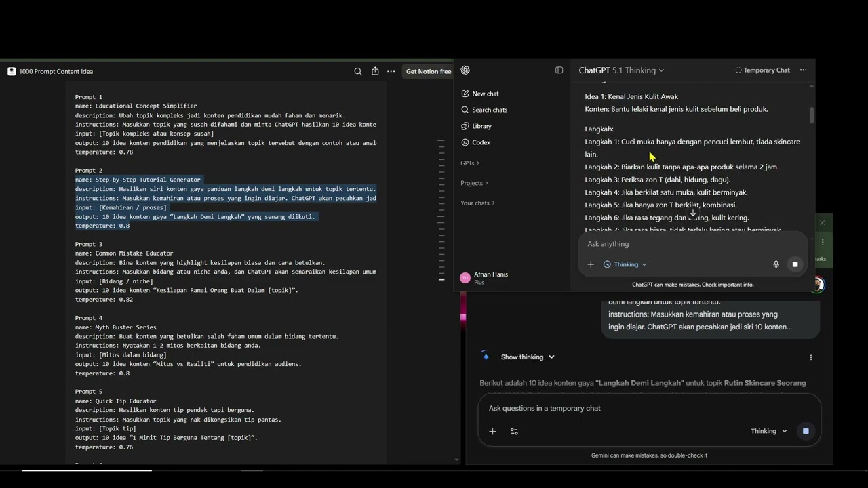
Task: Open Codex in ChatGPT sidebar
Action: 475,142
